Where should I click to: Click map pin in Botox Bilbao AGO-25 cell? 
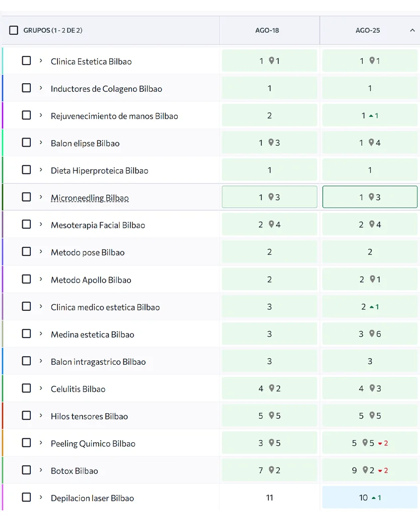pos(365,470)
